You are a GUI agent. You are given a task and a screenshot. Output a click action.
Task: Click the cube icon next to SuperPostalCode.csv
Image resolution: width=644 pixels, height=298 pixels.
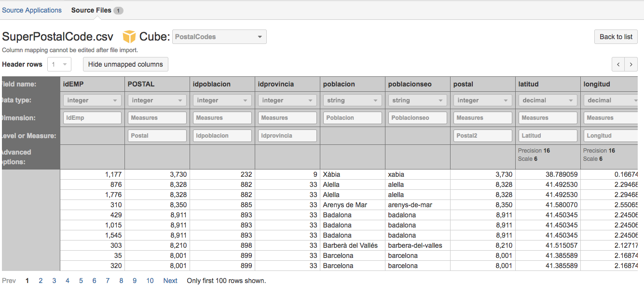tap(129, 36)
